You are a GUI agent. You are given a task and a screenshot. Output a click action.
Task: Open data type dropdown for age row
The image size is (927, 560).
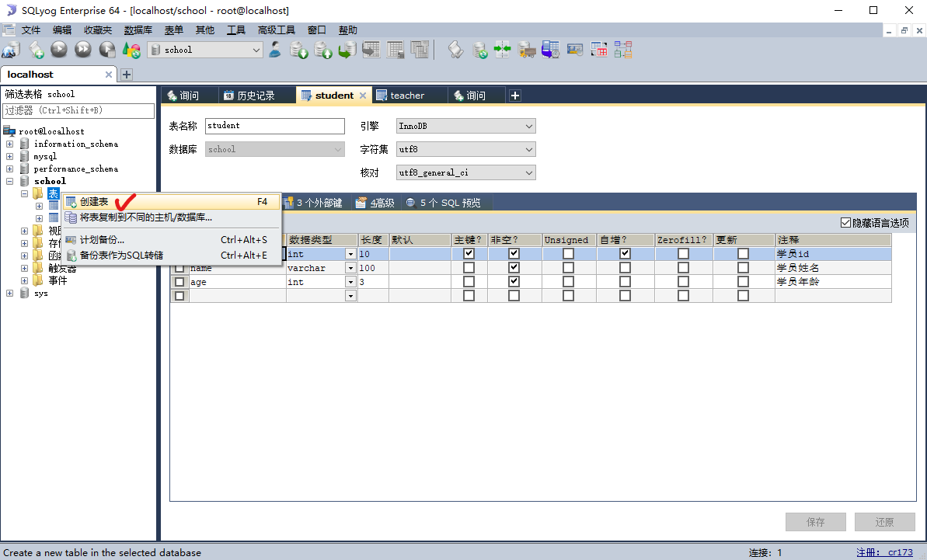[350, 282]
